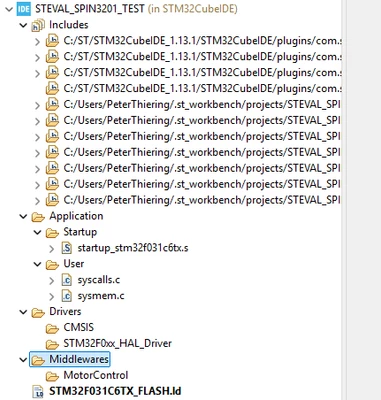
Task: Expand the syscalls.c file node
Action: coord(51,281)
